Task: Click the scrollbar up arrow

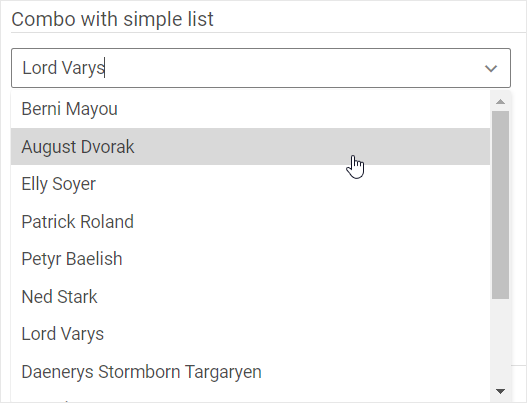Action: [500, 102]
